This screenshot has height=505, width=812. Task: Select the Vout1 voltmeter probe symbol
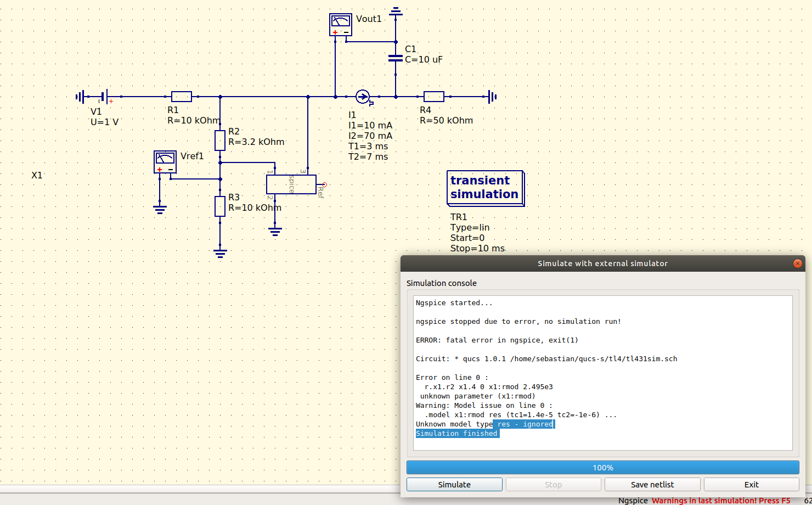[x=340, y=24]
